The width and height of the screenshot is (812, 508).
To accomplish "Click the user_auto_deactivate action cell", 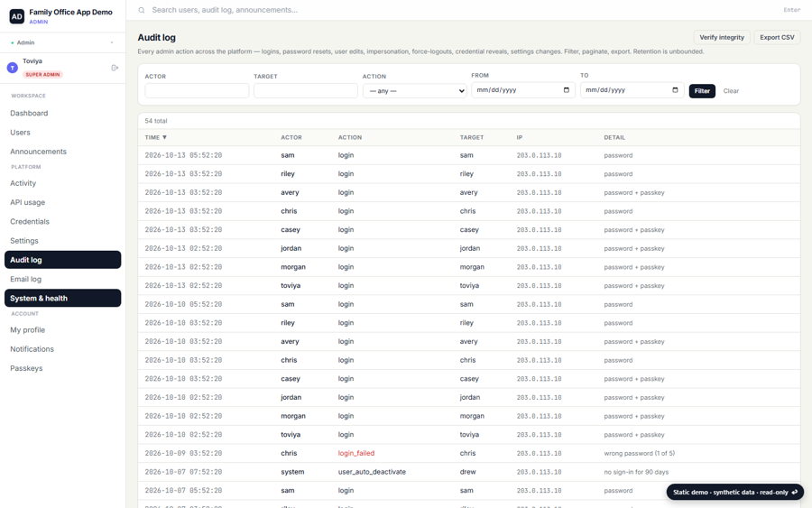I will click(372, 472).
